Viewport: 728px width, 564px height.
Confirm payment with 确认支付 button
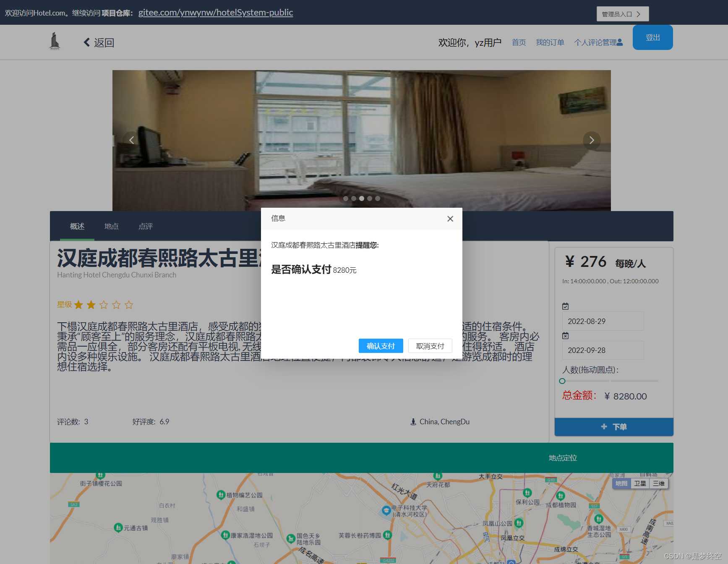click(381, 346)
